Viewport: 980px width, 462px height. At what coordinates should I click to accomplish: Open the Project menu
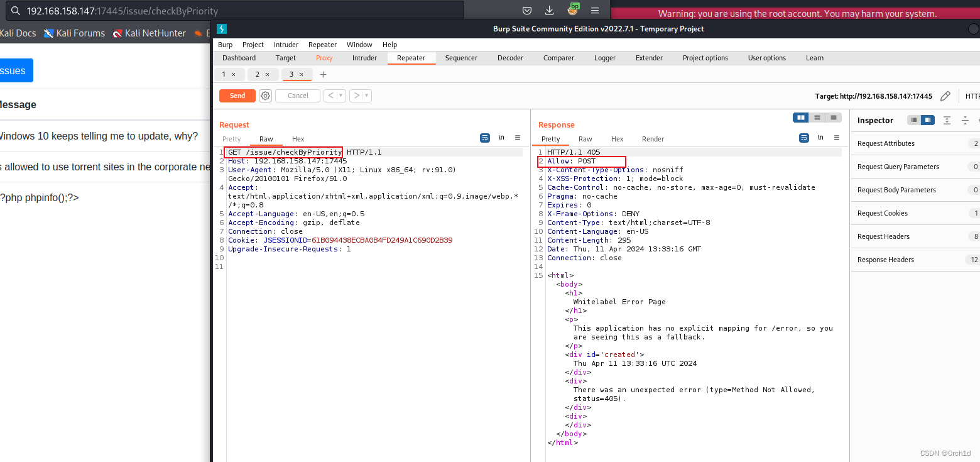tap(253, 45)
